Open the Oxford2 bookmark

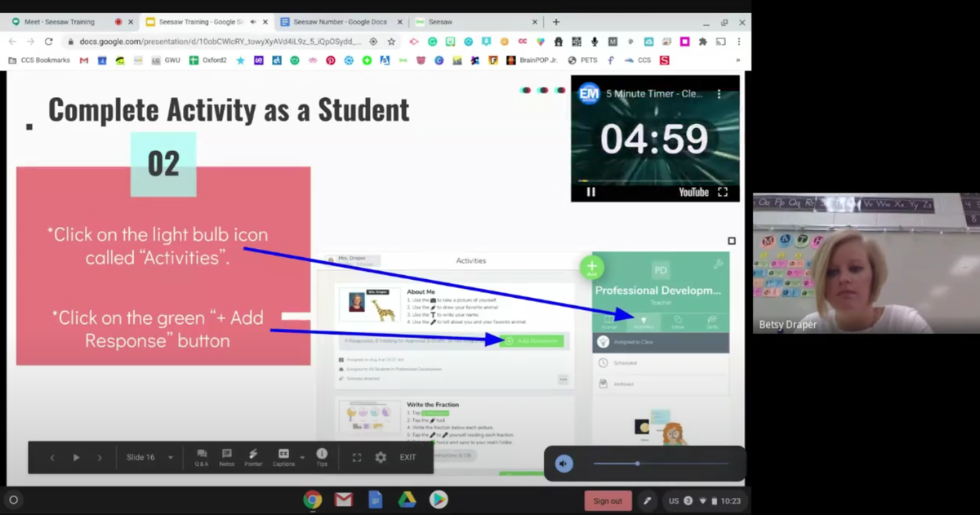point(208,60)
